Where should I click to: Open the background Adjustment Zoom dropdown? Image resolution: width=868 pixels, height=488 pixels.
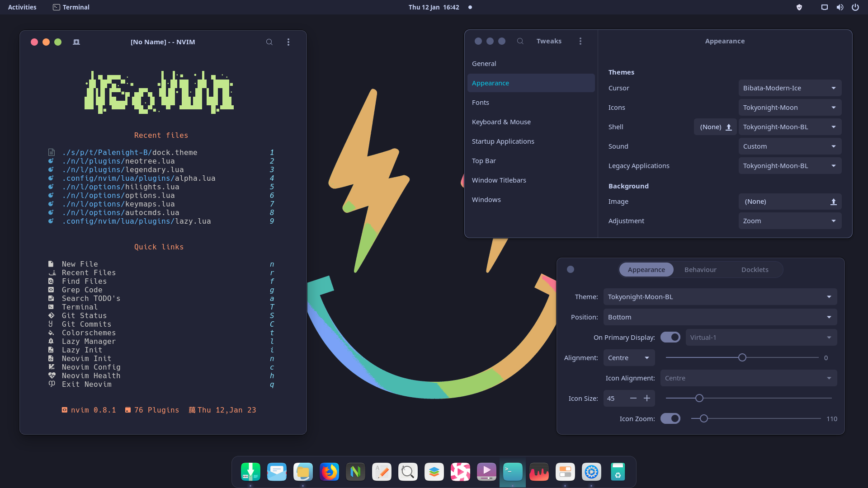[790, 221]
